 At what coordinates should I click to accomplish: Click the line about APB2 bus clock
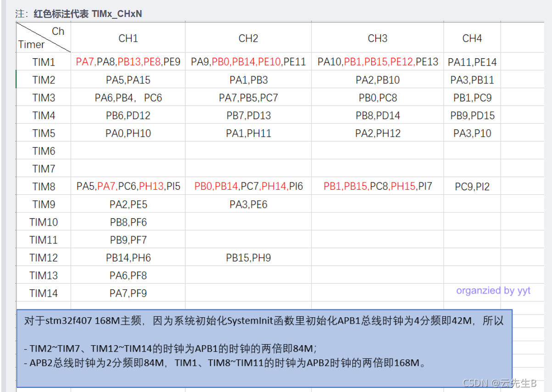[x=225, y=364]
